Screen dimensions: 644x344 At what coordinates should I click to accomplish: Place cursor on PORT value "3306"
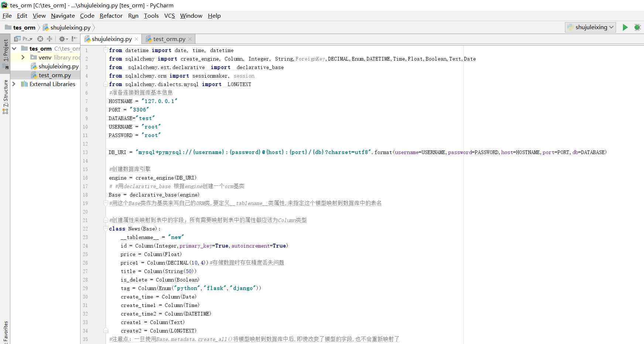pos(139,109)
